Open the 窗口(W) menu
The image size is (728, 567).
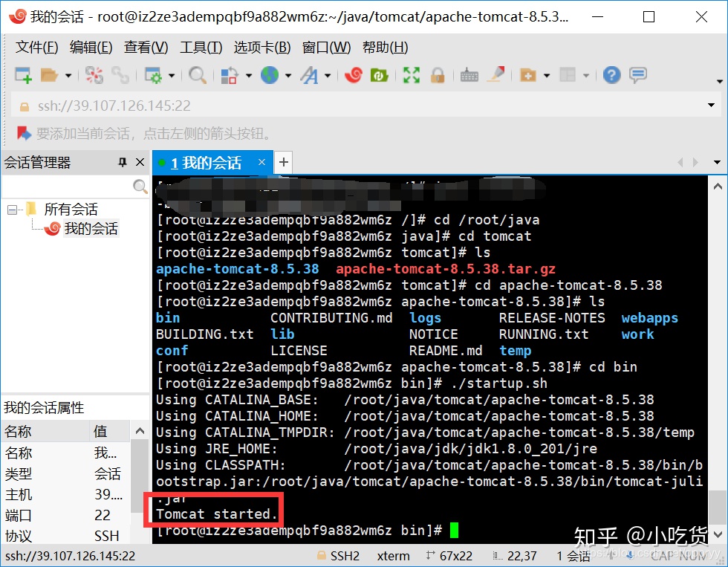click(326, 48)
